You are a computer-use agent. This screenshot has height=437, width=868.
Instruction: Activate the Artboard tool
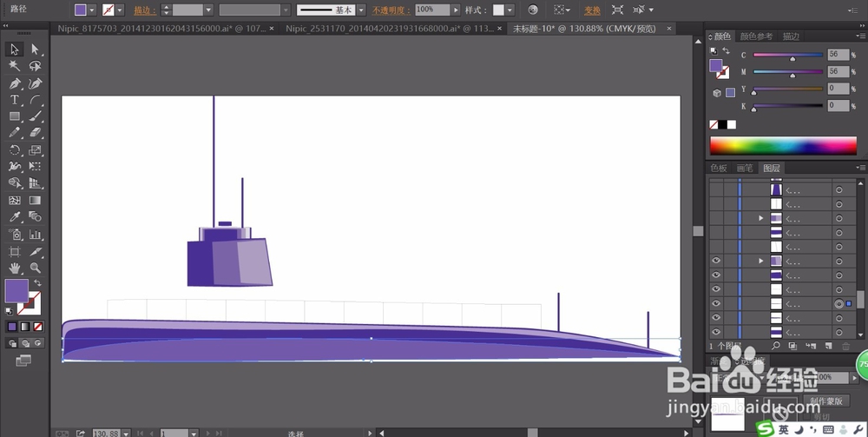point(15,251)
